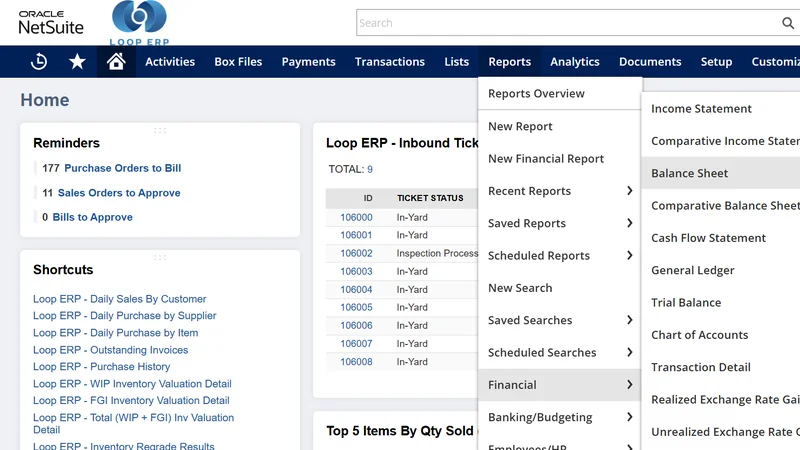The width and height of the screenshot is (800, 450).
Task: Expand Scheduled Searches submenu arrow
Action: pyautogui.click(x=630, y=352)
